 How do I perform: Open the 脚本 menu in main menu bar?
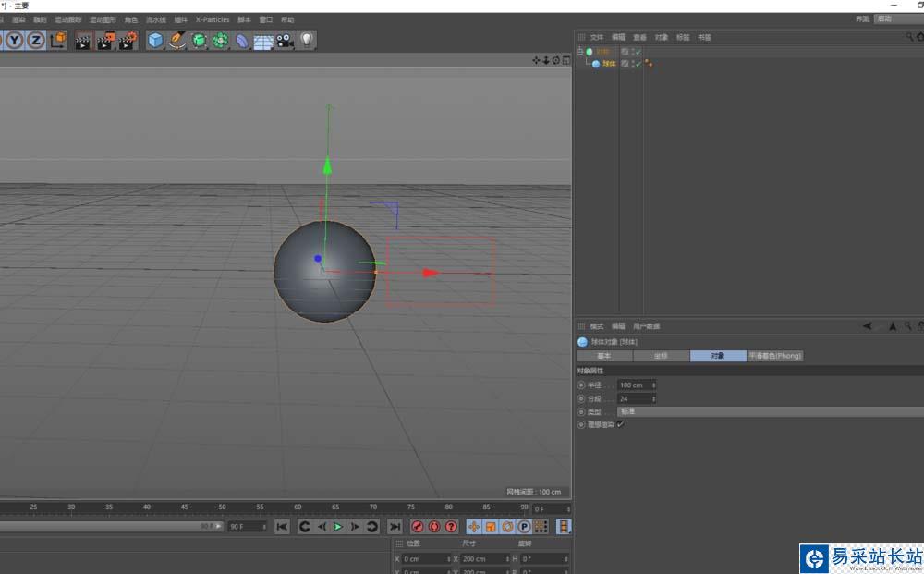244,19
